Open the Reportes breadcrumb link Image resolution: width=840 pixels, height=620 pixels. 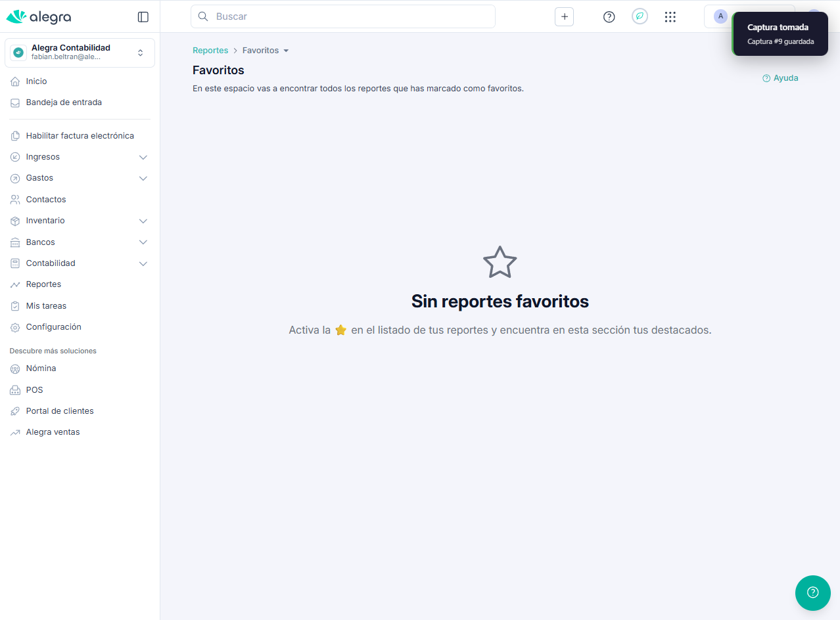(210, 50)
